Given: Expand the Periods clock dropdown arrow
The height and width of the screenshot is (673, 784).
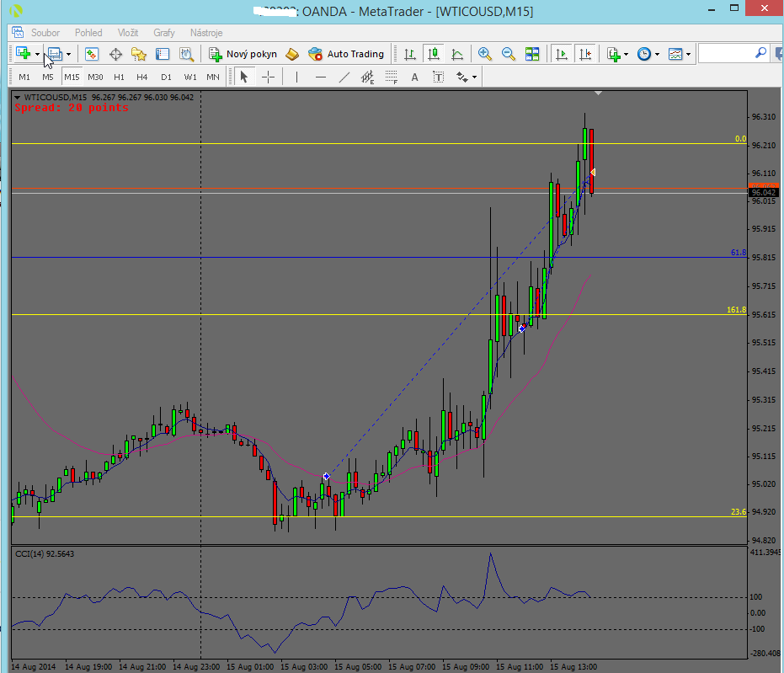Looking at the screenshot, I should pyautogui.click(x=657, y=54).
